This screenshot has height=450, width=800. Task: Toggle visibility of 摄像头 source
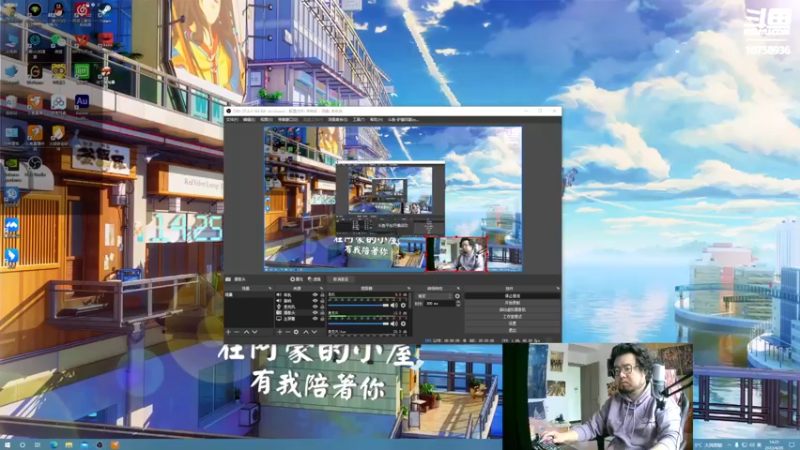click(x=315, y=313)
